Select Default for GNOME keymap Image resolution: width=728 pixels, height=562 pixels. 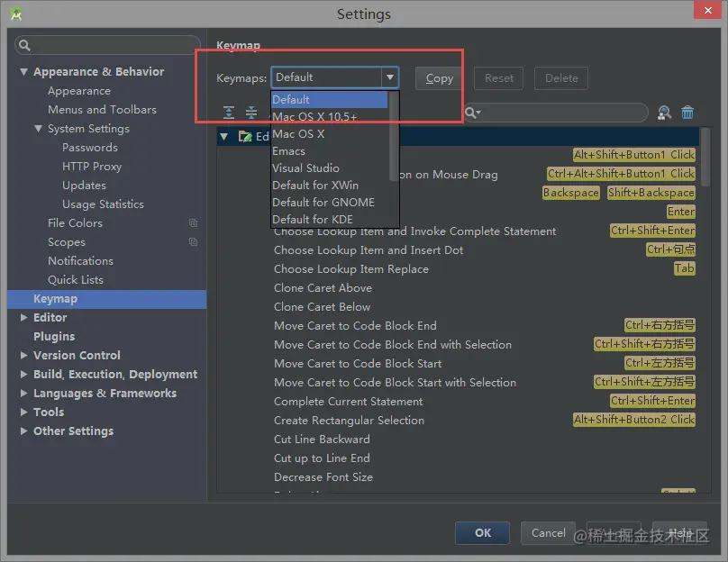tap(330, 203)
